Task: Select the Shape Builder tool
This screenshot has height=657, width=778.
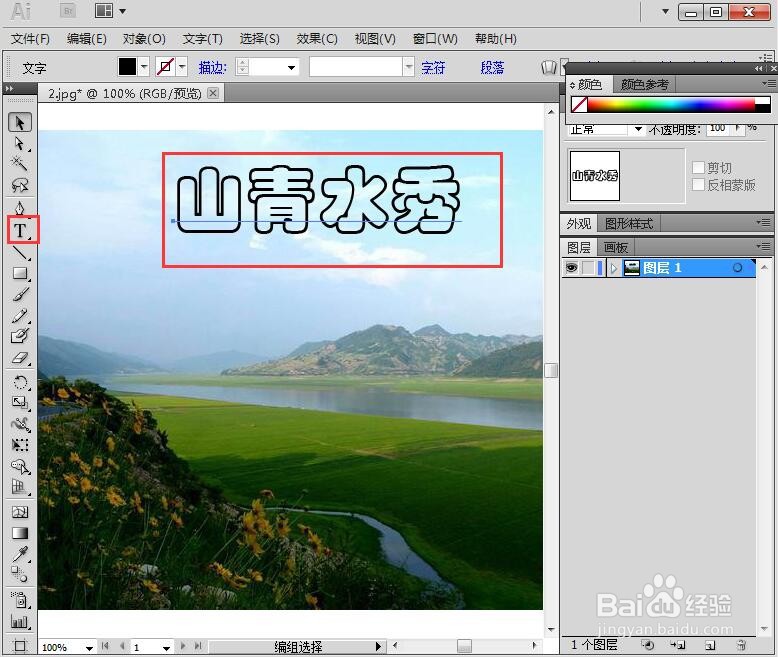Action: click(x=20, y=466)
